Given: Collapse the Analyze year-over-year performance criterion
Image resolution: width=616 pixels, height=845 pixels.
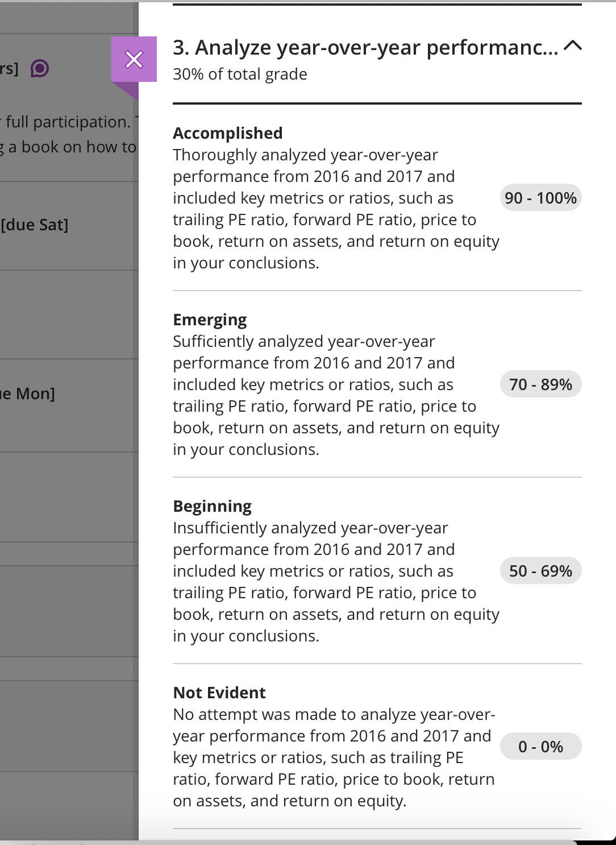Looking at the screenshot, I should 573,47.
